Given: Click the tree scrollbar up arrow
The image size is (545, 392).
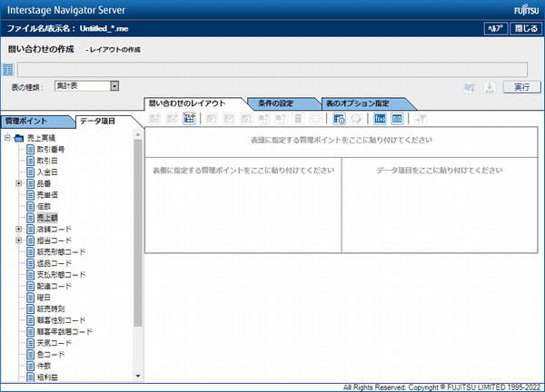Looking at the screenshot, I should pyautogui.click(x=138, y=134).
